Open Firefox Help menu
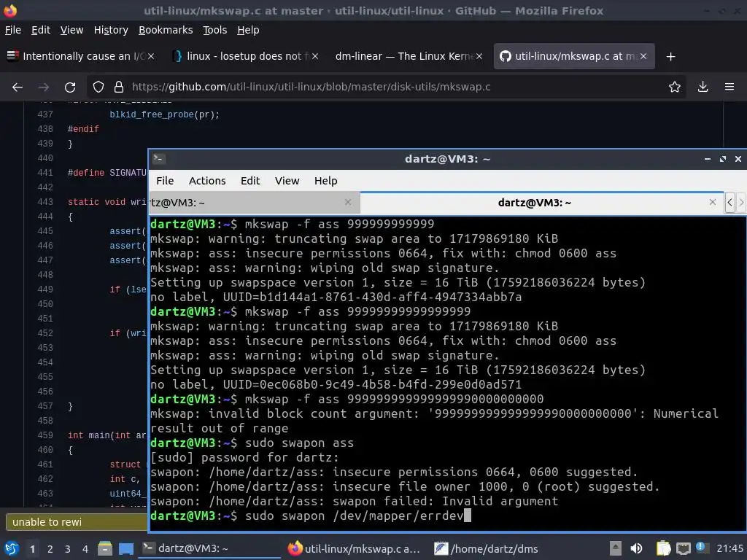Viewport: 747px width, 560px height. tap(248, 30)
